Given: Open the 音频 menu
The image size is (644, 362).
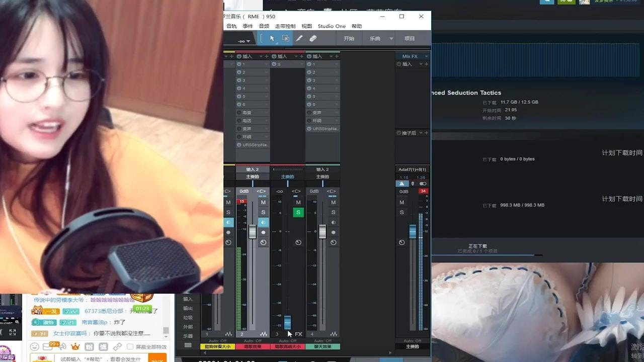Looking at the screenshot, I should click(264, 26).
